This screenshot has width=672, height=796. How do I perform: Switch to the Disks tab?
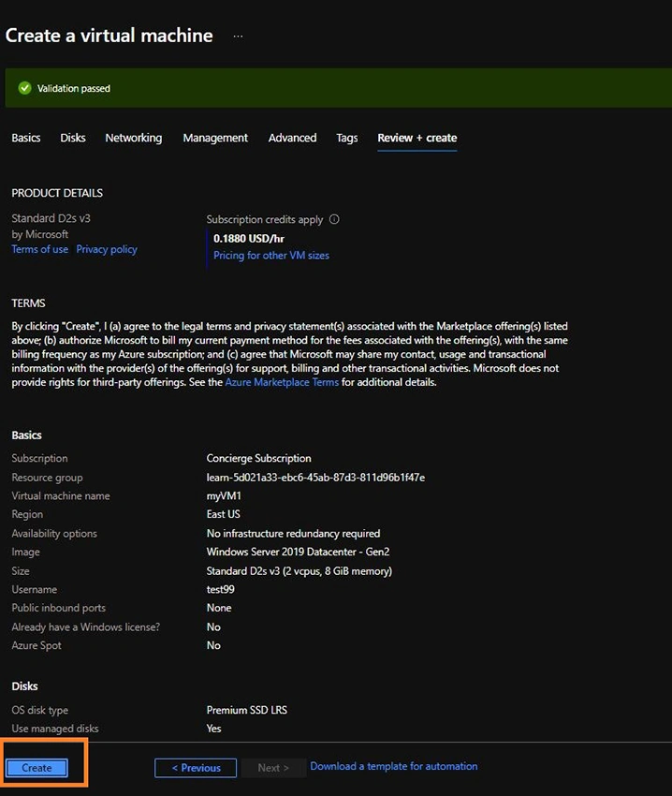point(73,138)
